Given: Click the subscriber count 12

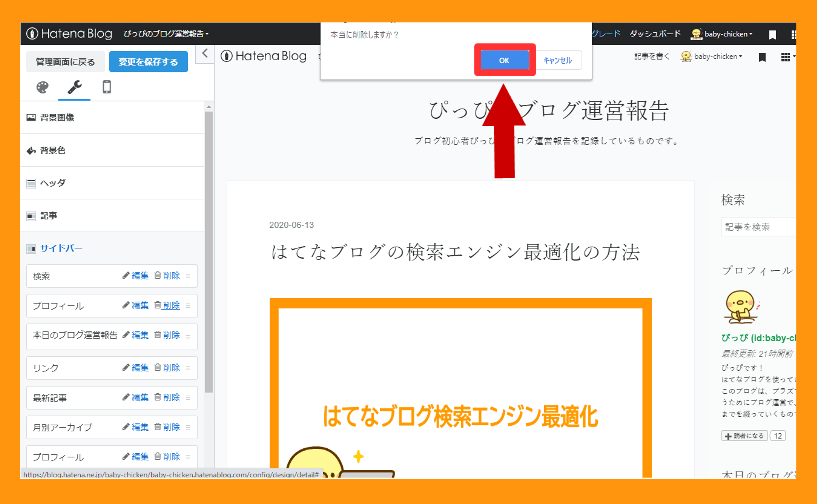Looking at the screenshot, I should [778, 436].
